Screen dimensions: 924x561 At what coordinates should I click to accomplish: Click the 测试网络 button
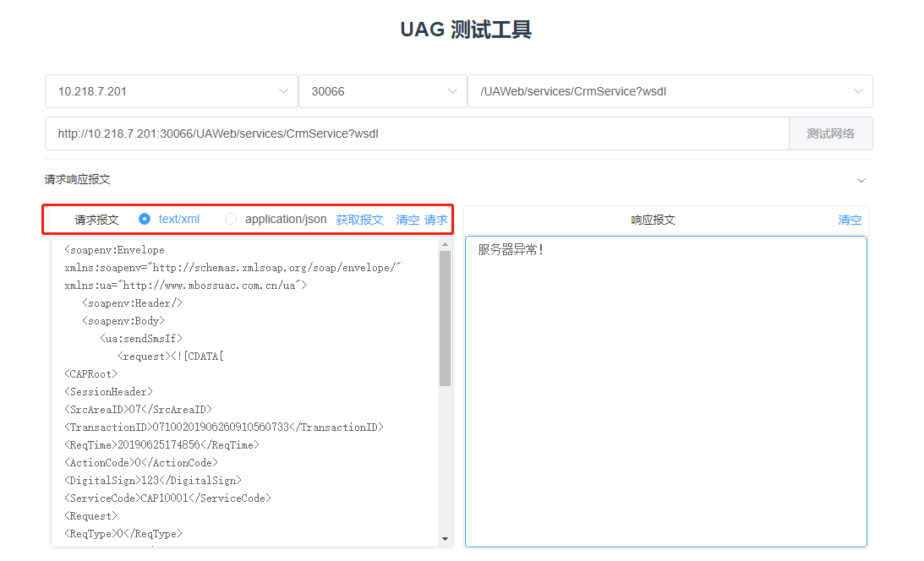pos(830,133)
